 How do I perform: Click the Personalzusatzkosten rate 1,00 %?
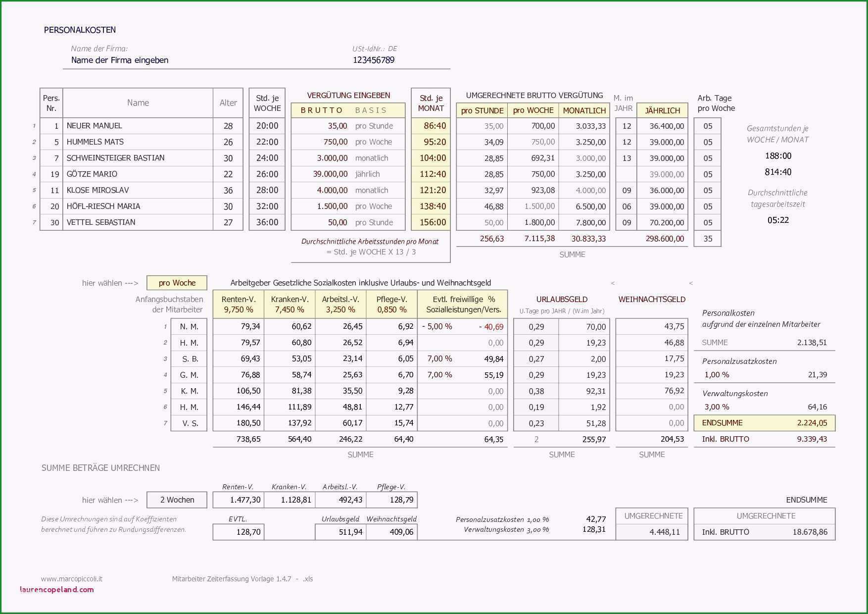717,375
